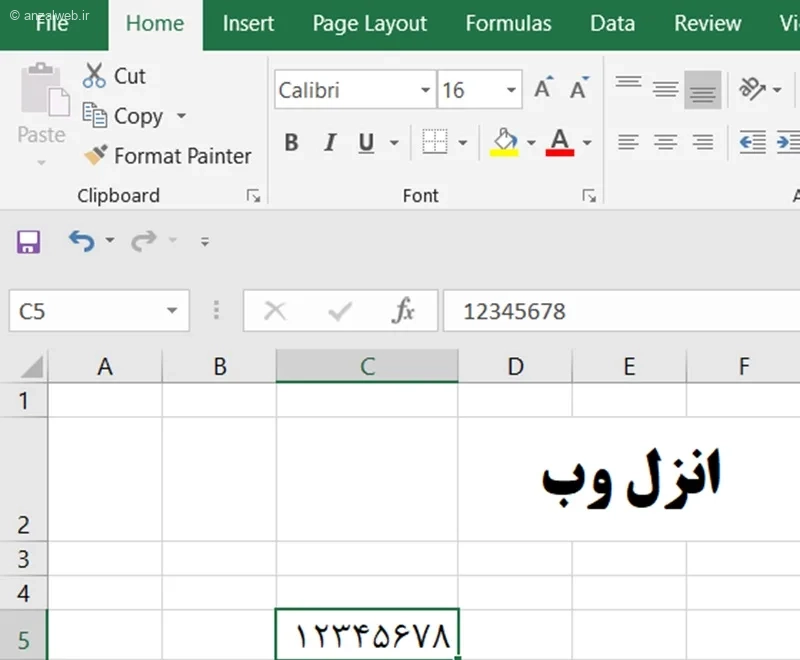
Task: Select cell C5 with Persian digits
Action: 367,634
